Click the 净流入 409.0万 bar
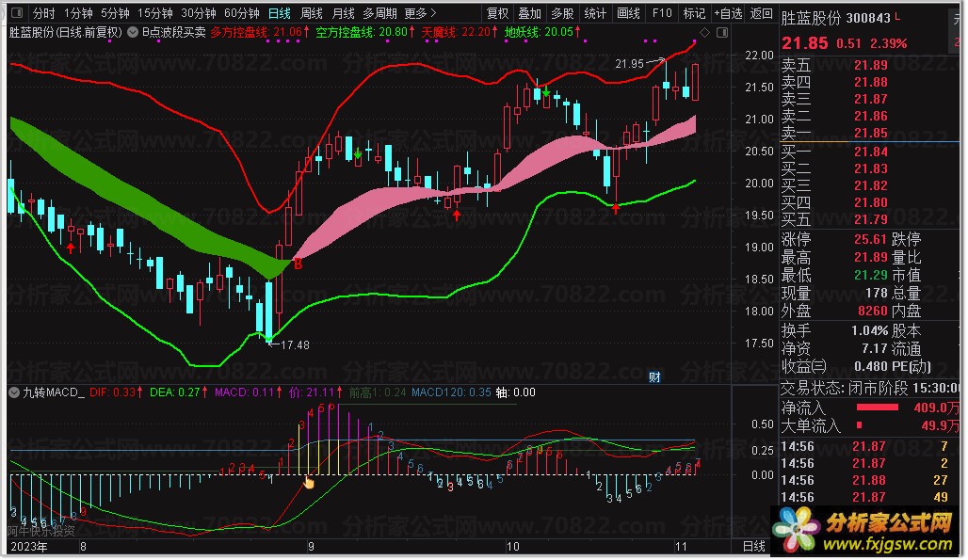Screen dimensions: 968x560 tap(877, 408)
